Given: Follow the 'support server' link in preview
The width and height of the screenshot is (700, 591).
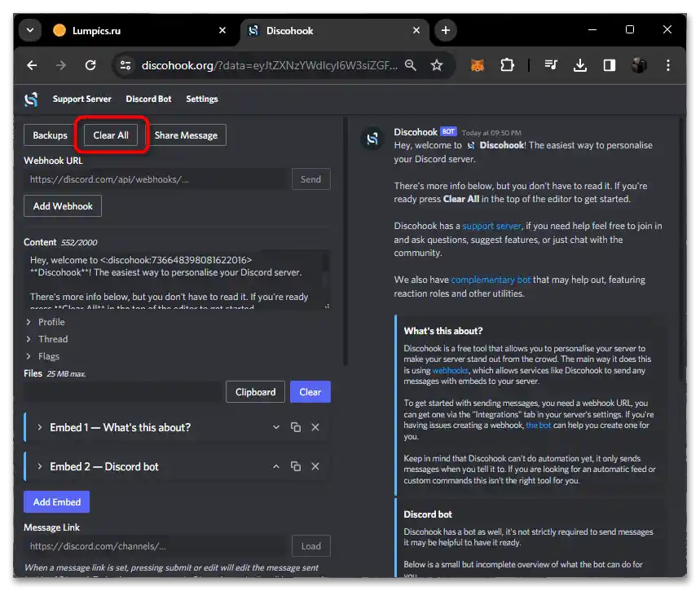Looking at the screenshot, I should click(491, 226).
